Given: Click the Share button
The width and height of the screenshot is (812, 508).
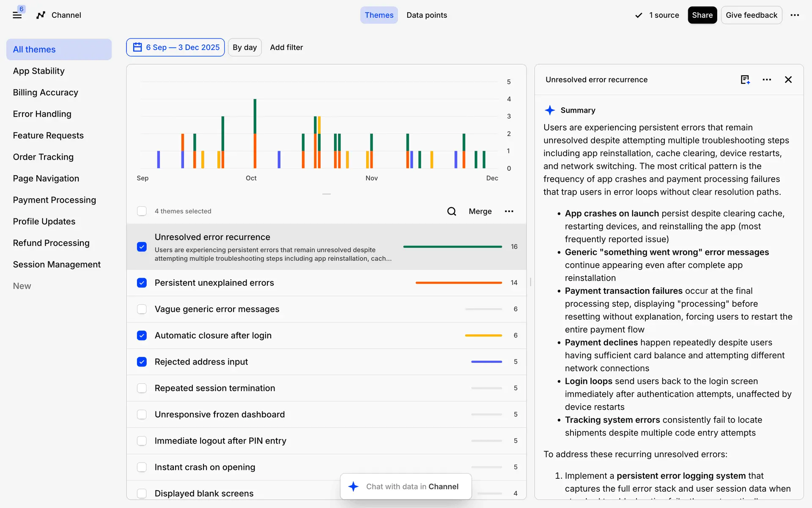Looking at the screenshot, I should coord(702,15).
